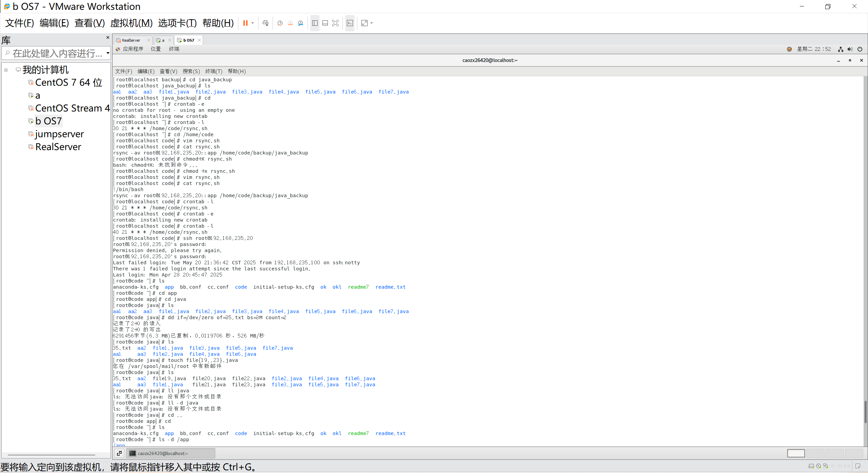This screenshot has width=868, height=473.
Task: Click the GNOME power icon
Action: 860,49
